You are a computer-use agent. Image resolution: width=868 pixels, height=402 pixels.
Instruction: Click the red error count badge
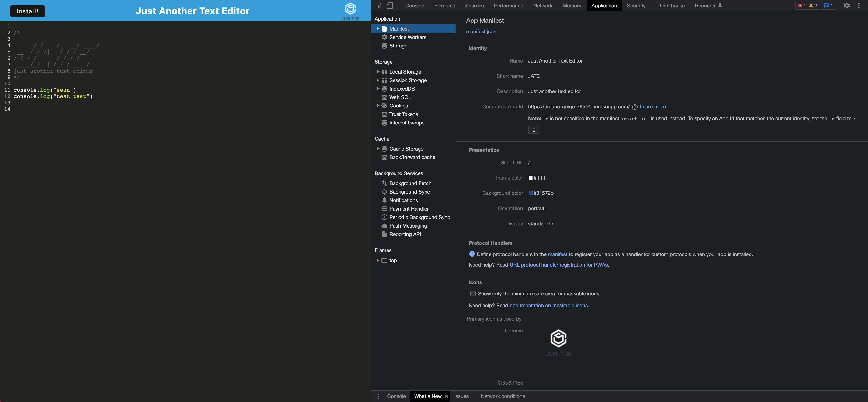tap(802, 6)
